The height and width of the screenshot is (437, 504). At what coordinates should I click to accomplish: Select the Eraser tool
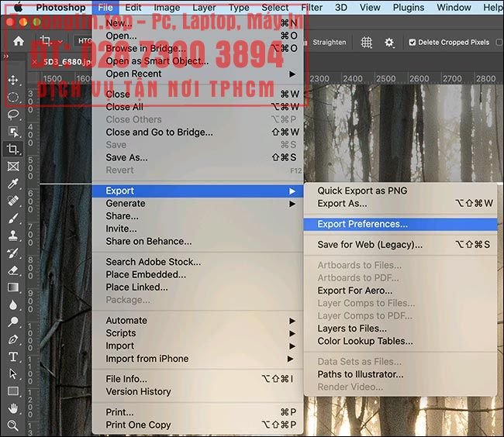(13, 270)
